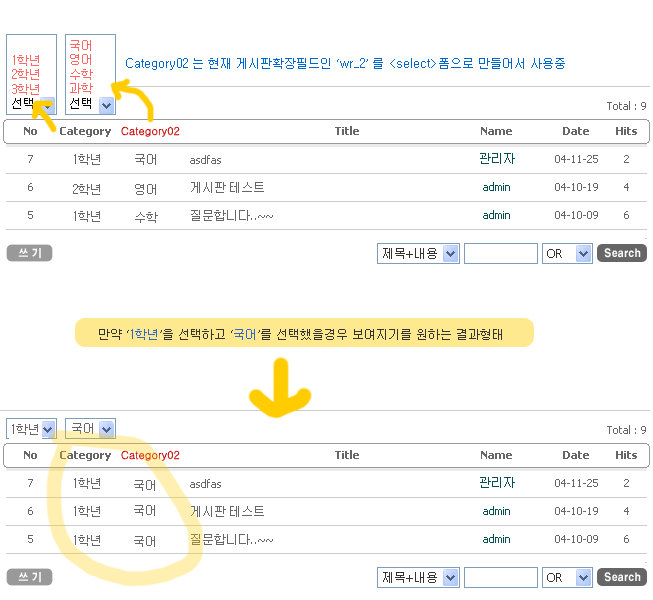653x600 pixels.
Task: Click Category header in top table
Action: [85, 132]
